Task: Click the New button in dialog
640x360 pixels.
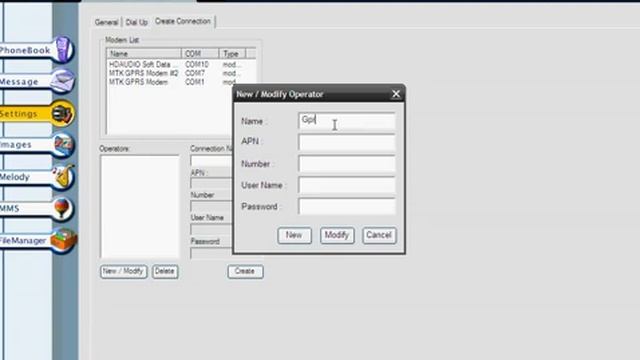Action: [294, 235]
